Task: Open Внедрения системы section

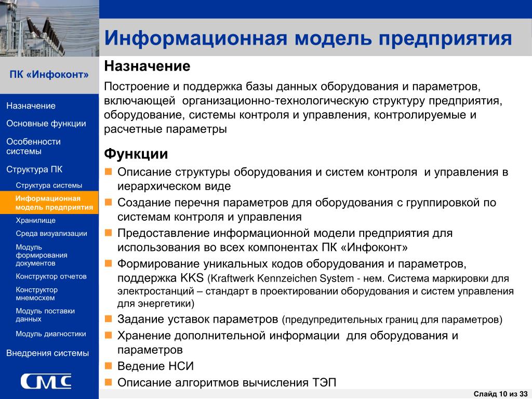Action: (47, 353)
